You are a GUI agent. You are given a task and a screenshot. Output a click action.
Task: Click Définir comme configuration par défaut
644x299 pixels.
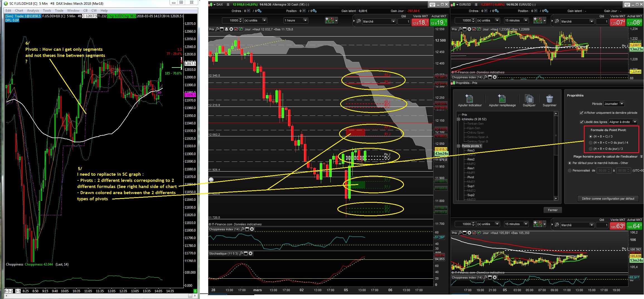tap(608, 199)
